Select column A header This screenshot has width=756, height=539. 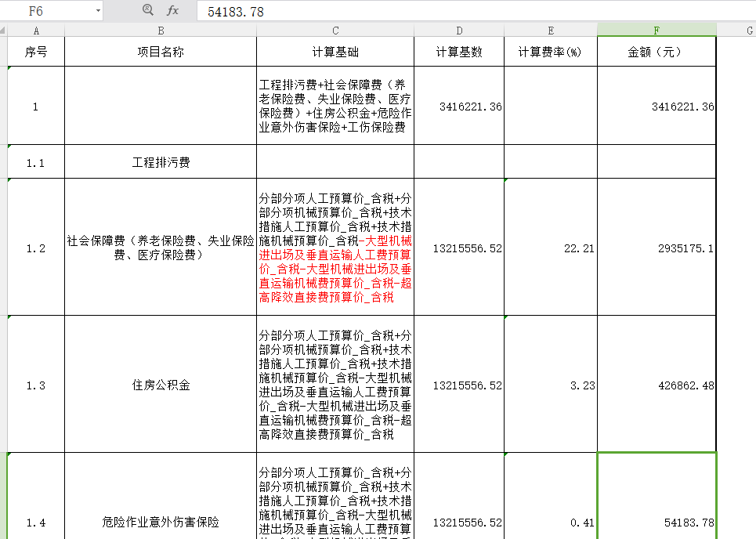[x=36, y=31]
